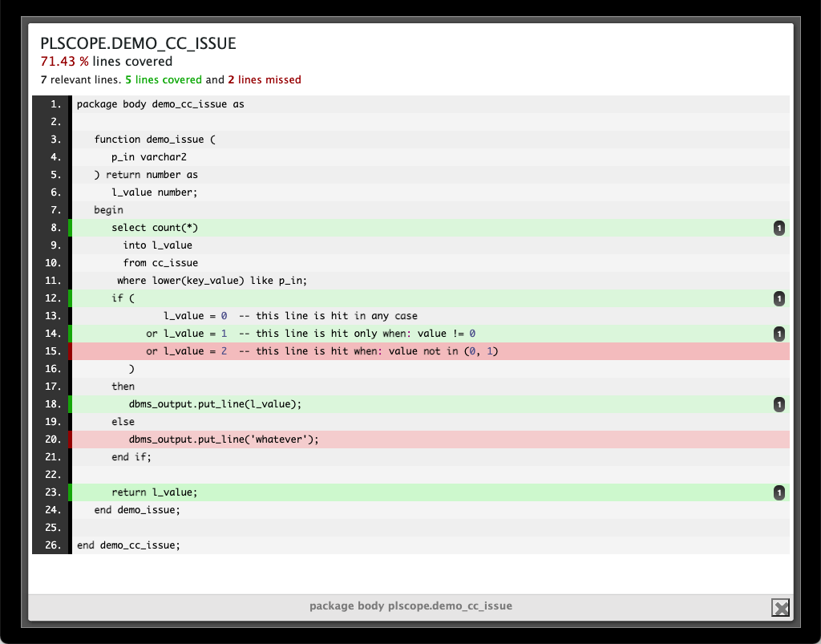Click line 24 'end demo_issue;'
Viewport: 821px width, 644px height.
tap(137, 510)
